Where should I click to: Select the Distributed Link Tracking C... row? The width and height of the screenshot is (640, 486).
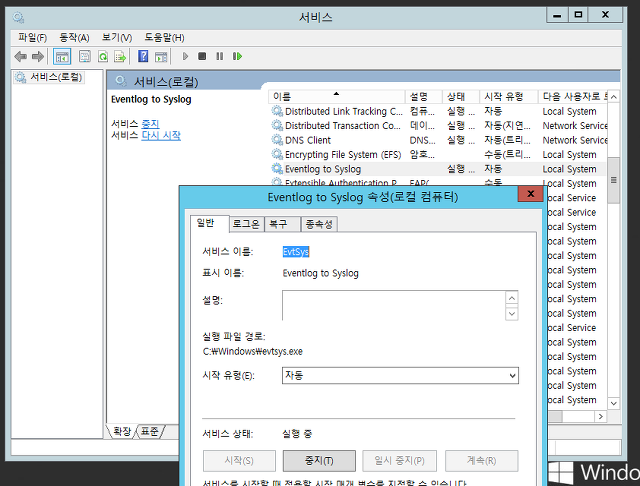pos(438,111)
